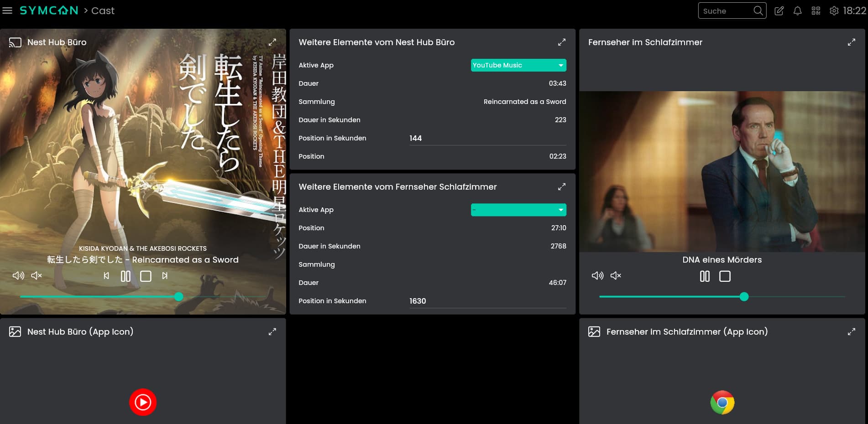Viewport: 868px width, 424px height.
Task: Skip to previous track on Nest Hub
Action: pos(106,276)
